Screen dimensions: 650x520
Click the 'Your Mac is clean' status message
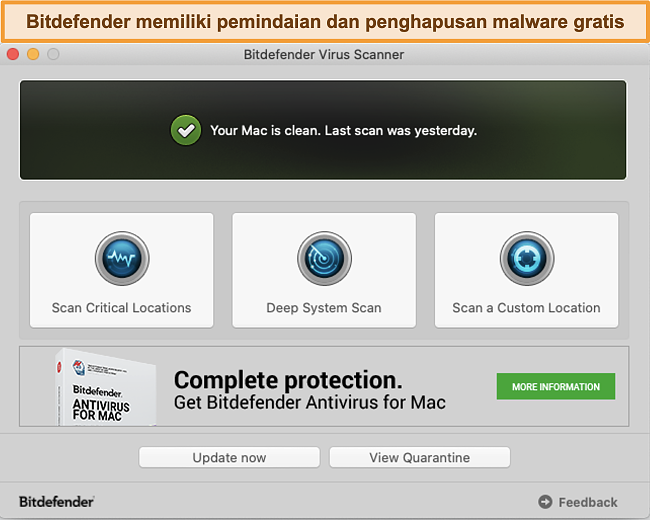(x=344, y=131)
